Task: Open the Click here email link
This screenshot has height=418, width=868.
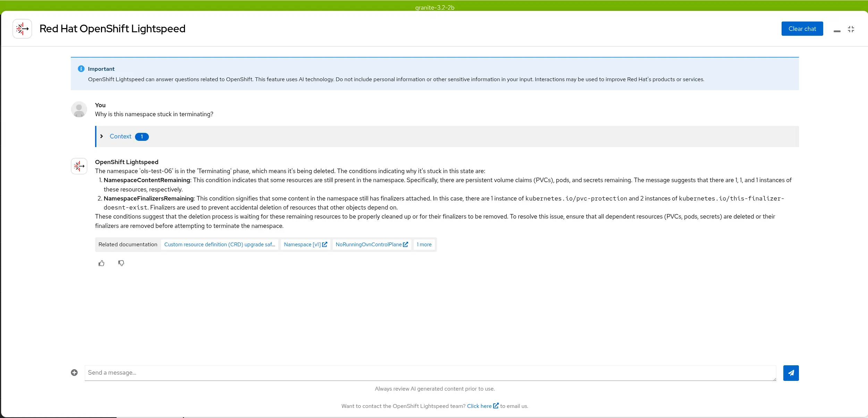Action: click(x=483, y=406)
